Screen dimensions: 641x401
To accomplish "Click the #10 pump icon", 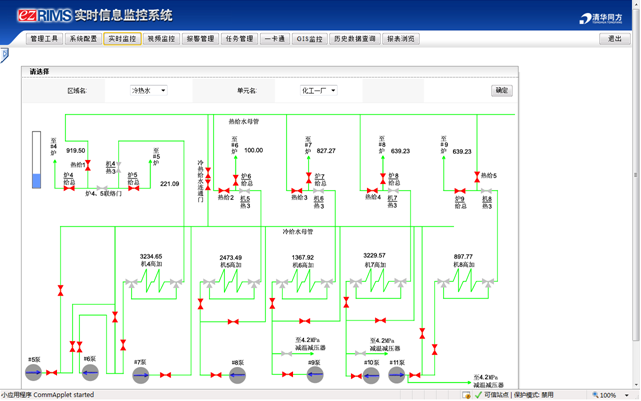I will click(371, 375).
